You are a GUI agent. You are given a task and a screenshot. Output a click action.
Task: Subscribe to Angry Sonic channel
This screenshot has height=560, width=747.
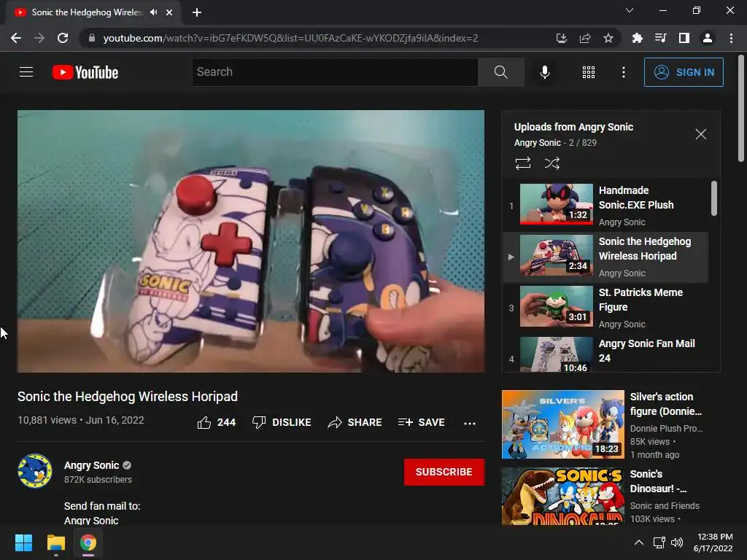pyautogui.click(x=444, y=472)
